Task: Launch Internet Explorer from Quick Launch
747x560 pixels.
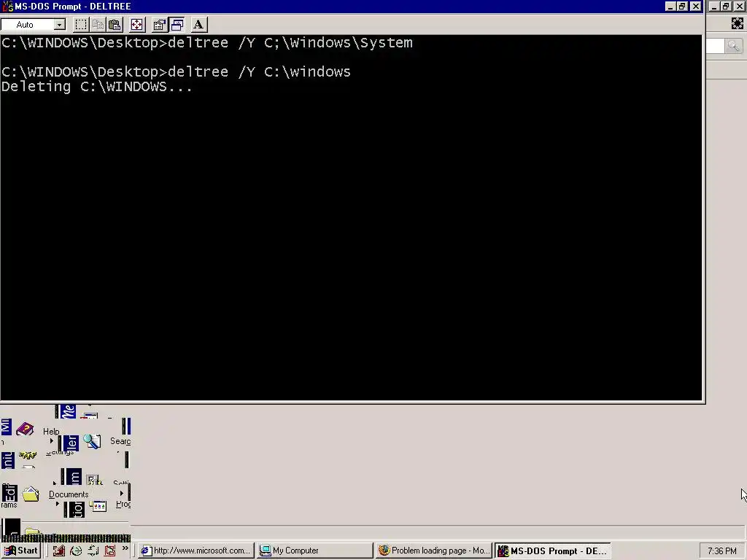Action: coord(76,551)
